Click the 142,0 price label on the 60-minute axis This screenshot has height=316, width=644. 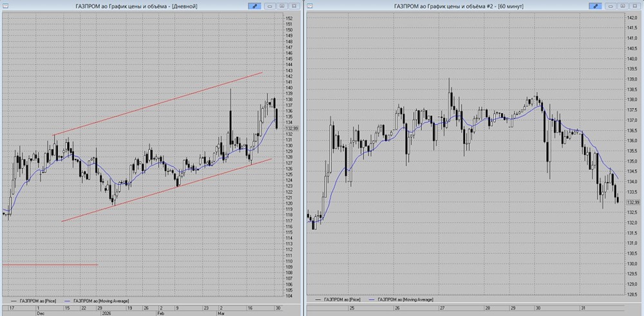pos(631,18)
